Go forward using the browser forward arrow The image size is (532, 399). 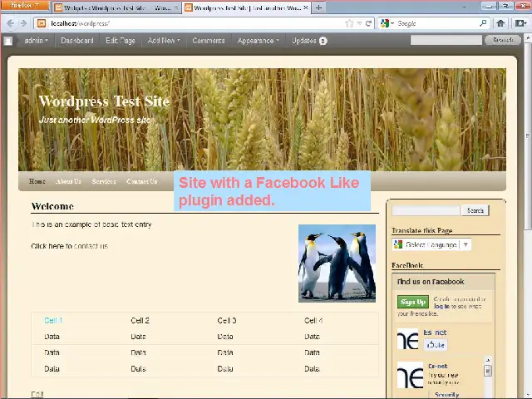24,23
